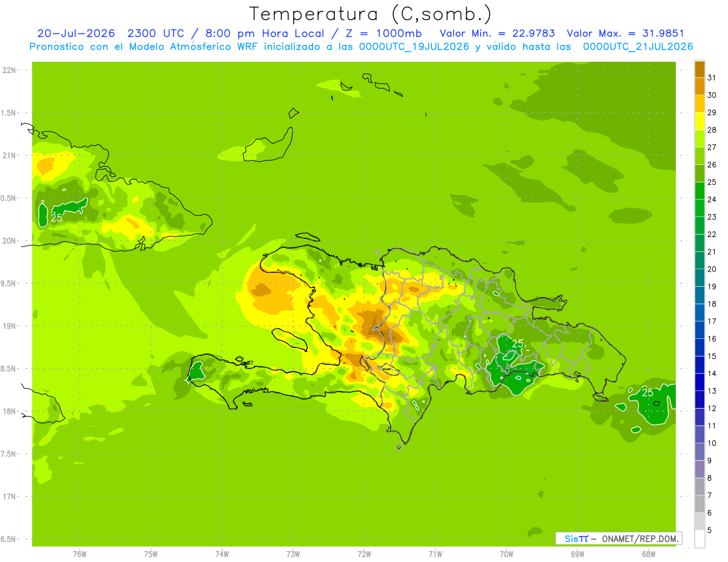Pick the amber legend swatch between 29 and 30
This screenshot has height=562, width=728.
click(x=699, y=103)
